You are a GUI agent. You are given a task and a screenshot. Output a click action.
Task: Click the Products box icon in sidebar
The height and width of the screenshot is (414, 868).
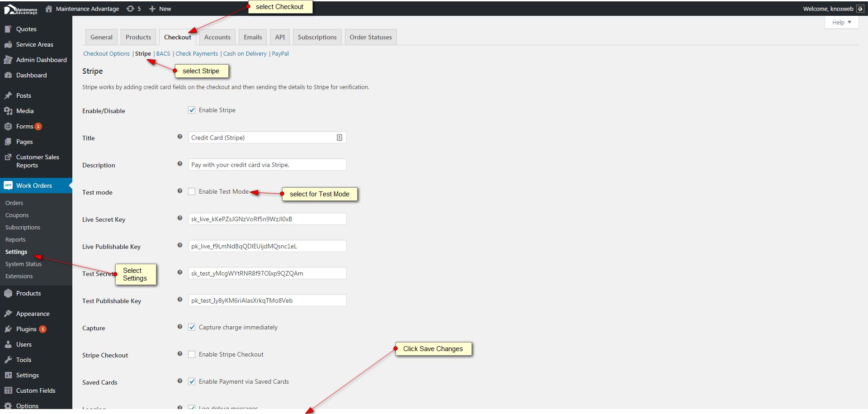8,293
